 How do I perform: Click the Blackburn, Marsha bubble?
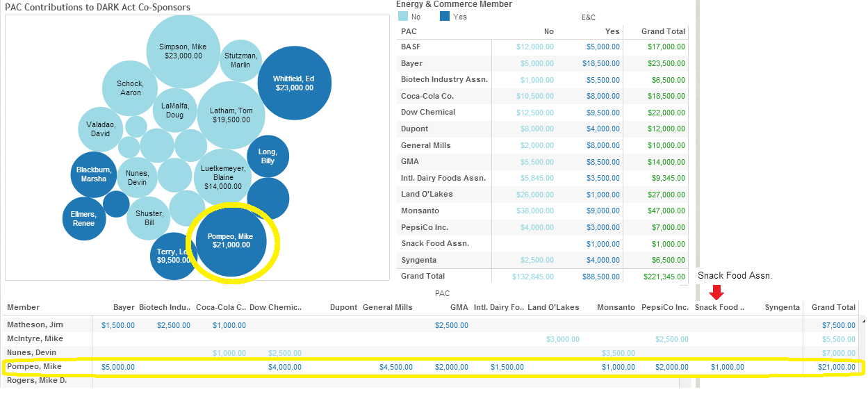coord(94,174)
